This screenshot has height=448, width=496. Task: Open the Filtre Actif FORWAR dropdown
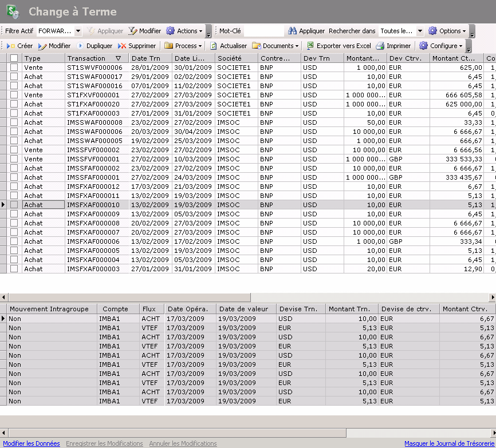tap(77, 31)
